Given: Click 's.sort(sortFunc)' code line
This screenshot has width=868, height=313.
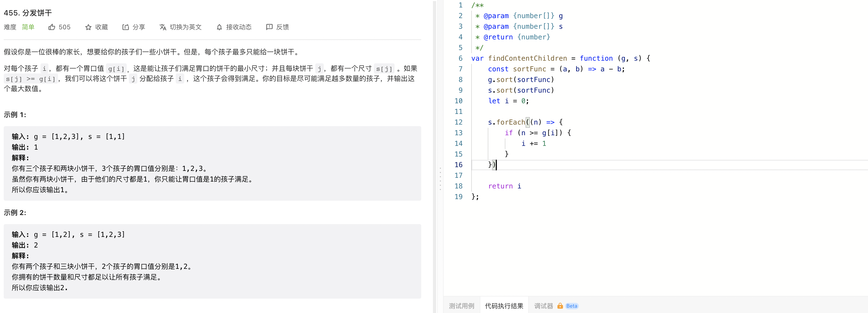Looking at the screenshot, I should (x=521, y=90).
